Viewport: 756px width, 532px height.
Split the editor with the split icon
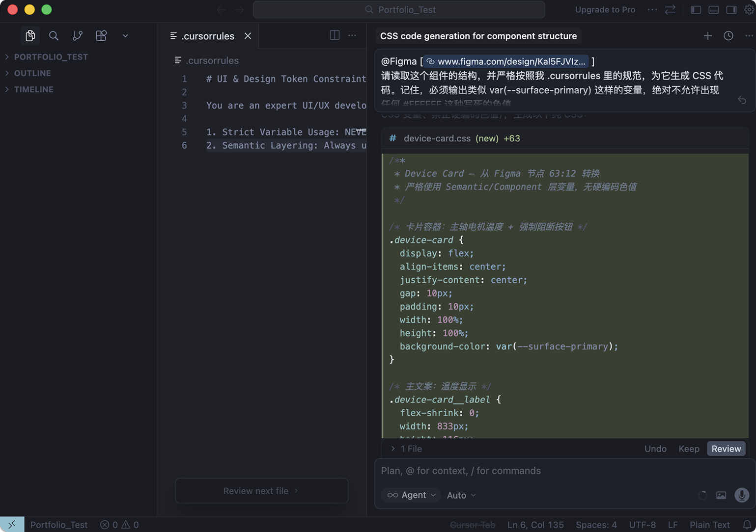click(334, 35)
